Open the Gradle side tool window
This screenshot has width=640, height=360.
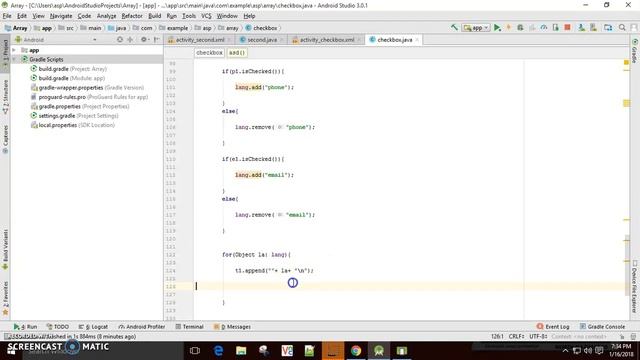coord(635,51)
